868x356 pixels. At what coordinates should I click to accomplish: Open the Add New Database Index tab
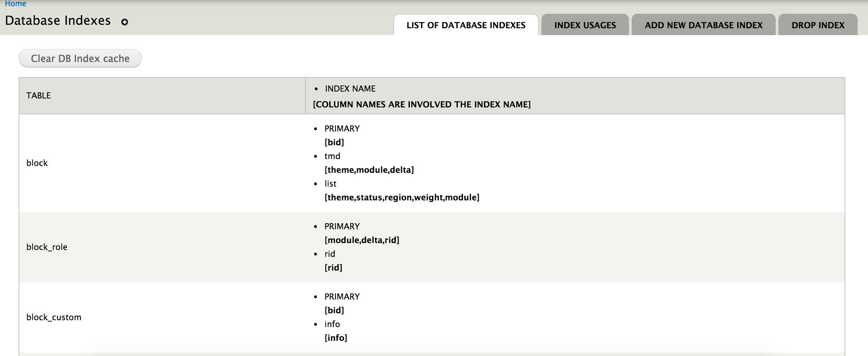tap(703, 25)
